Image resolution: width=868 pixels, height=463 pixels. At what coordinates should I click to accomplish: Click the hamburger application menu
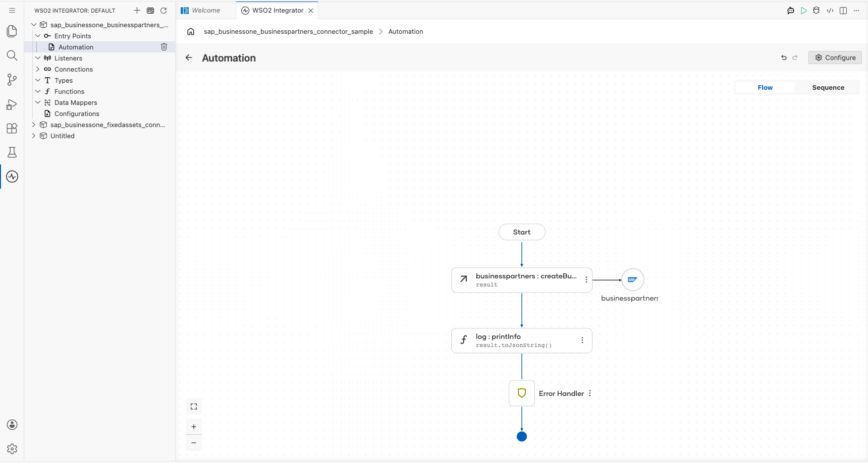(12, 10)
